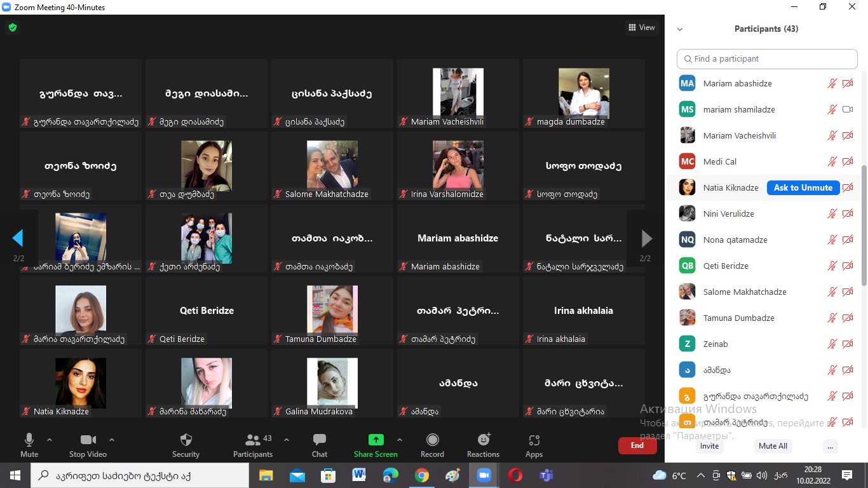Toggle mariam shamiladze's video camera icon
The width and height of the screenshot is (868, 488).
click(847, 109)
